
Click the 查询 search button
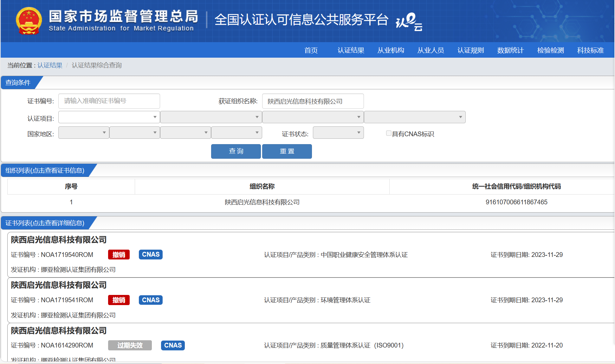click(236, 151)
